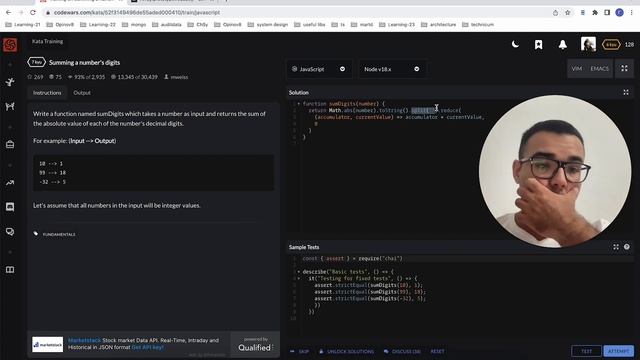
Task: Open the system design bookmark folder
Action: pos(267,24)
